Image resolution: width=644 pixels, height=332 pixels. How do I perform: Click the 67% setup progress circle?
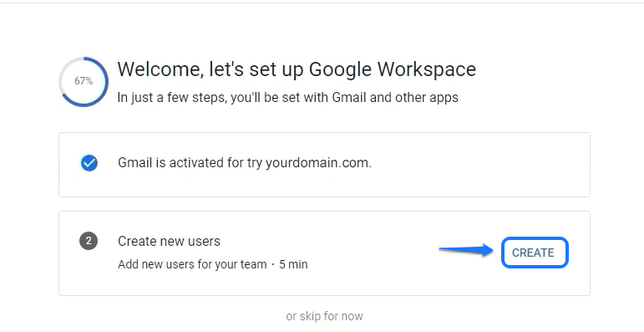coord(84,81)
